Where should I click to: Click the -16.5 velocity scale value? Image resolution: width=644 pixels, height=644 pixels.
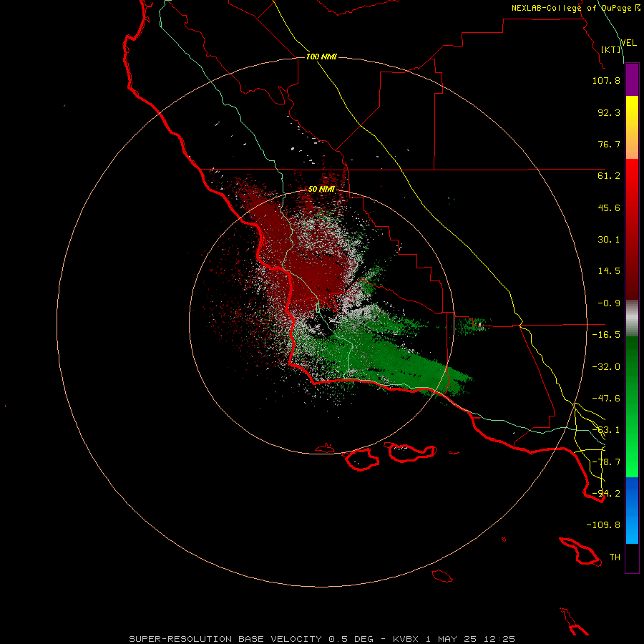pos(606,335)
